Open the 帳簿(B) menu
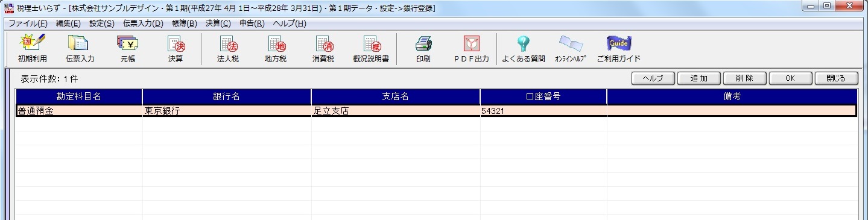This screenshot has height=220, width=868. coord(184,24)
